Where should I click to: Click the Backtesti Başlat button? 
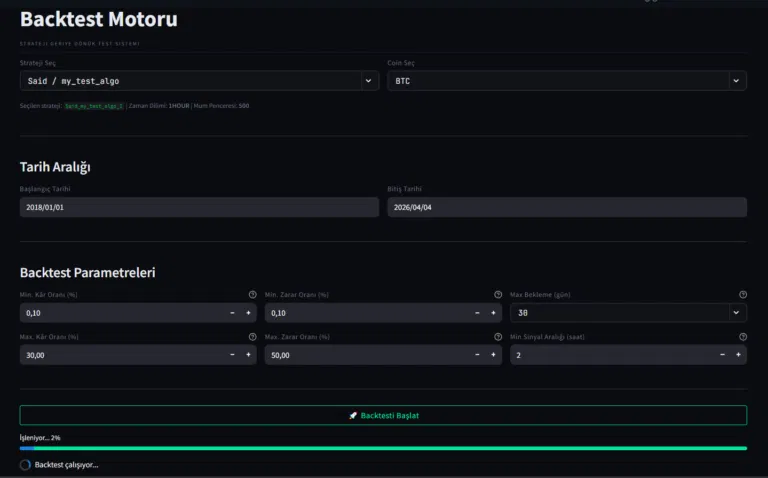pyautogui.click(x=383, y=415)
